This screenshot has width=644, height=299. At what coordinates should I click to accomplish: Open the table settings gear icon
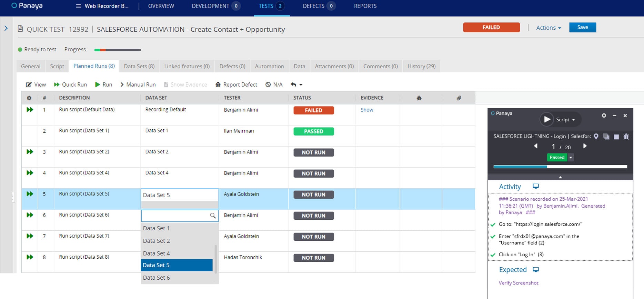pyautogui.click(x=29, y=98)
